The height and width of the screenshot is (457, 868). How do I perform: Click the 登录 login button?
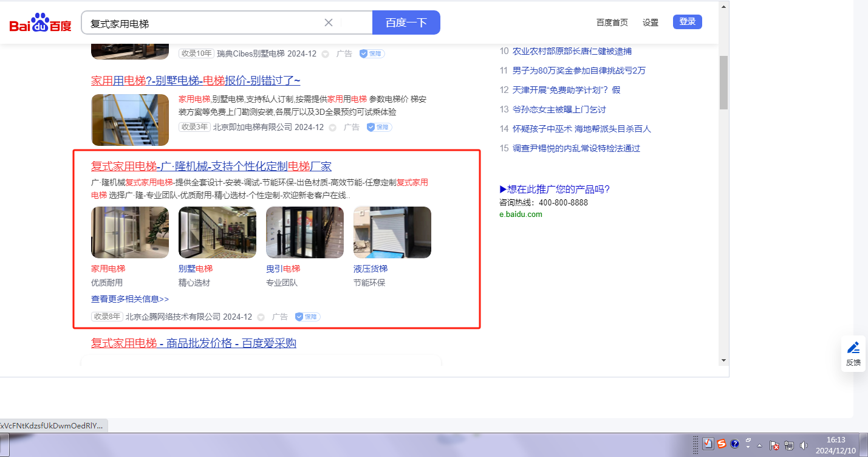click(x=687, y=22)
